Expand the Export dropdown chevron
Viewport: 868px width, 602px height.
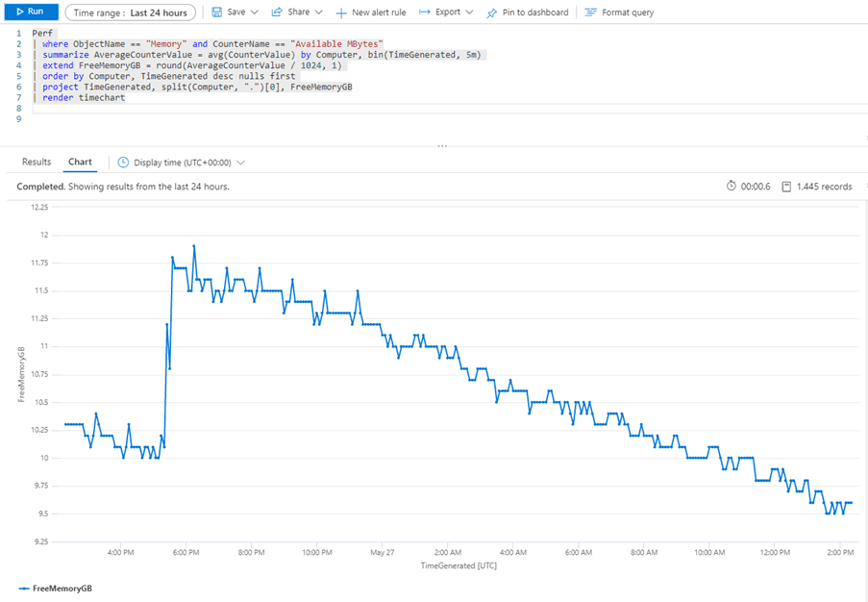click(x=470, y=12)
